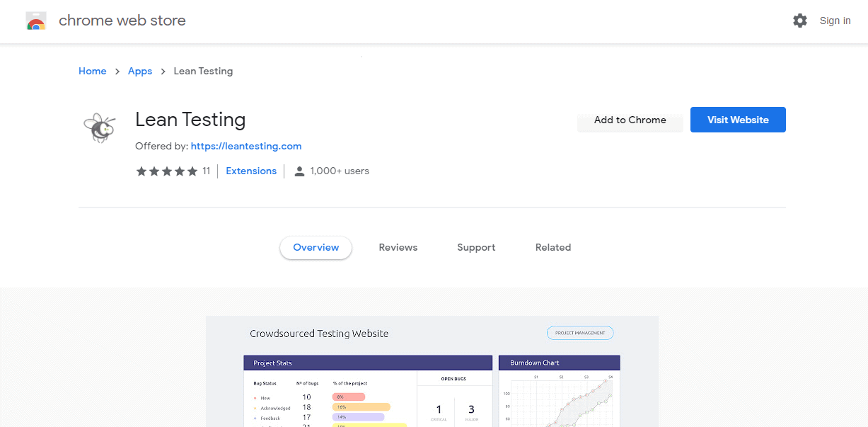Select the Overview tab

pos(316,248)
